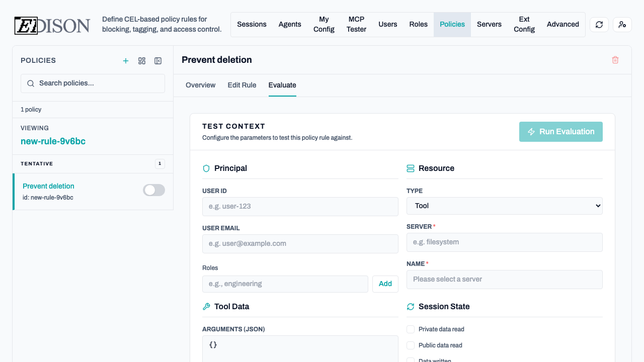Switch to the Edit Rule tab

point(242,85)
